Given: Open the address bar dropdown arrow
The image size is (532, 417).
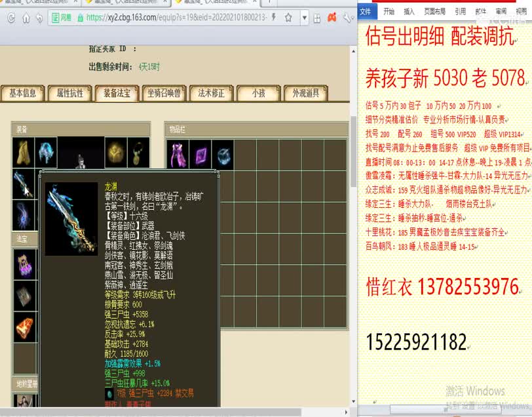Looking at the screenshot, I should click(305, 18).
